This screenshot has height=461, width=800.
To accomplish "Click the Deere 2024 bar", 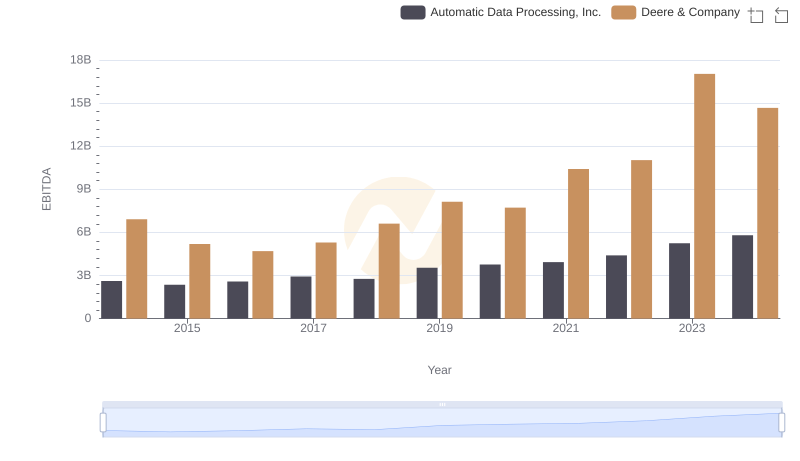I will coord(767,213).
